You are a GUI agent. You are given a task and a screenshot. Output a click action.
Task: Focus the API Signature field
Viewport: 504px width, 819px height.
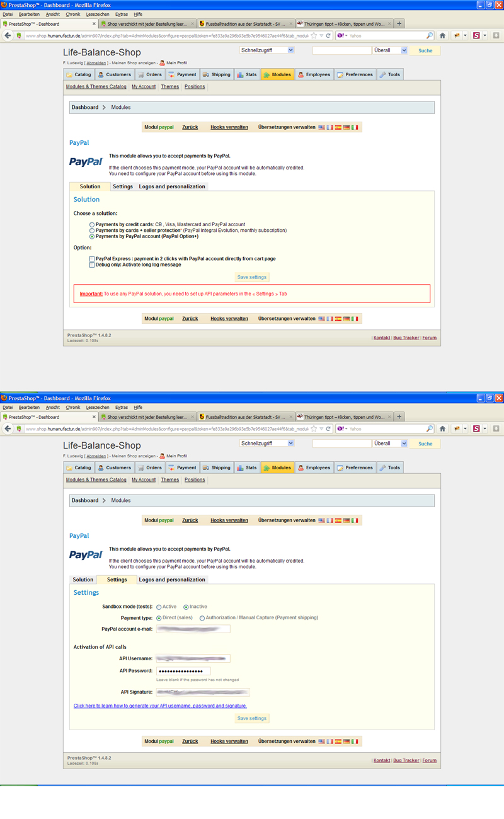click(x=203, y=692)
